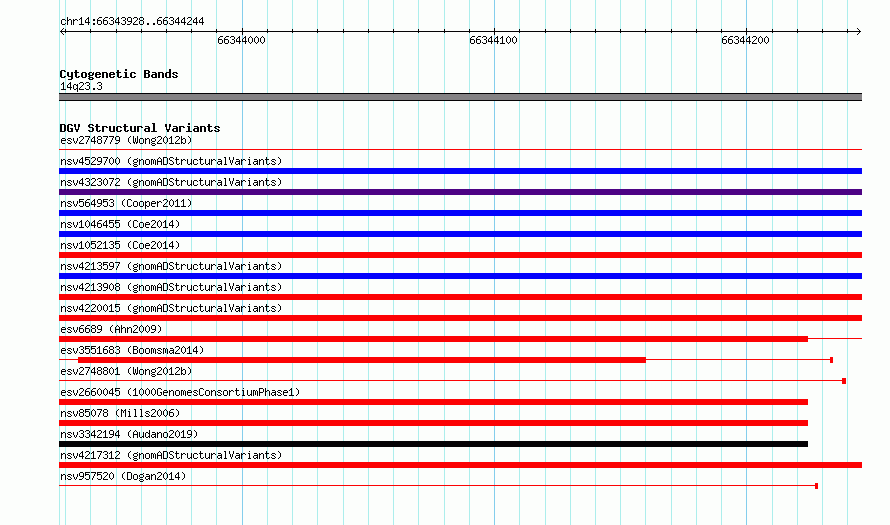Click ruler position label 66344100
The height and width of the screenshot is (525, 890).
point(493,40)
